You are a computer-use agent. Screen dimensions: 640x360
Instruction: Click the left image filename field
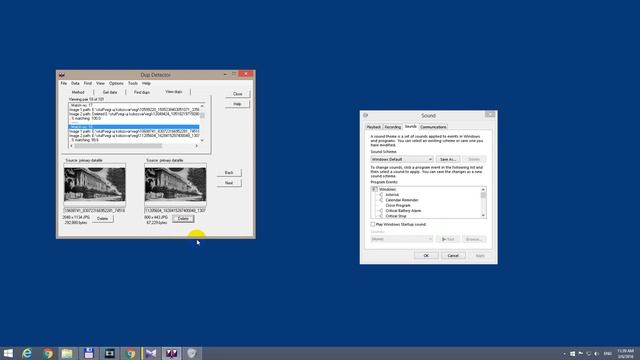point(95,211)
